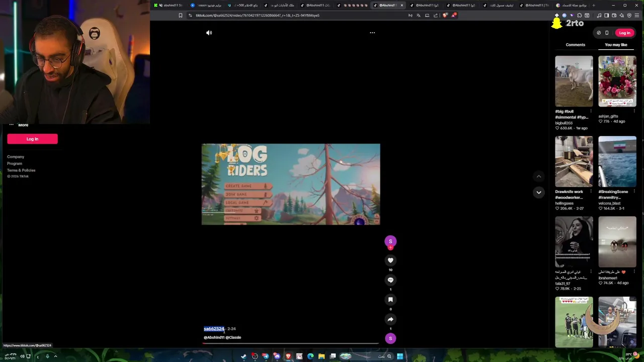Image resolution: width=644 pixels, height=362 pixels.
Task: Open the get-app phone icon near Log in
Action: click(x=607, y=33)
